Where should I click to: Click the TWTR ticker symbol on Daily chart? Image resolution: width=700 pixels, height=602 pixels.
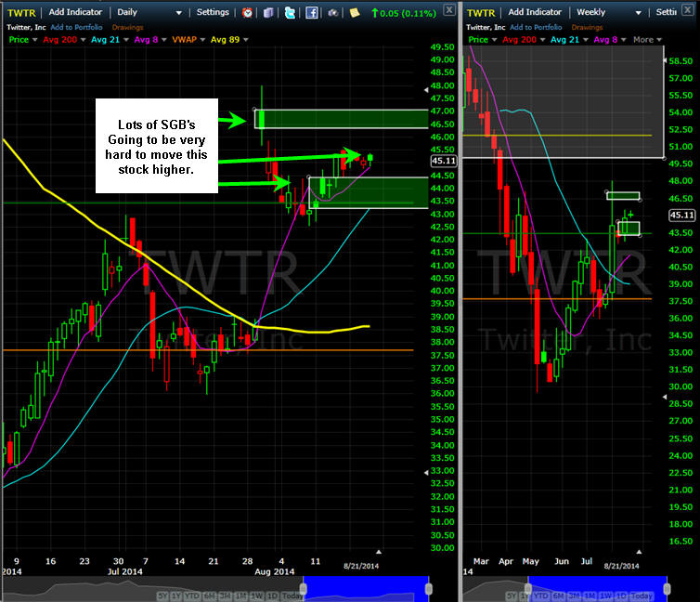click(21, 13)
